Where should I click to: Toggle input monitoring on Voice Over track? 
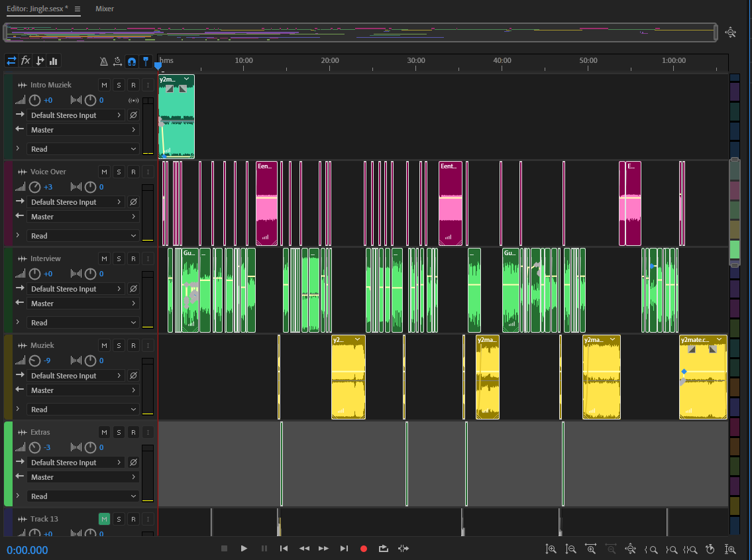pyautogui.click(x=148, y=172)
